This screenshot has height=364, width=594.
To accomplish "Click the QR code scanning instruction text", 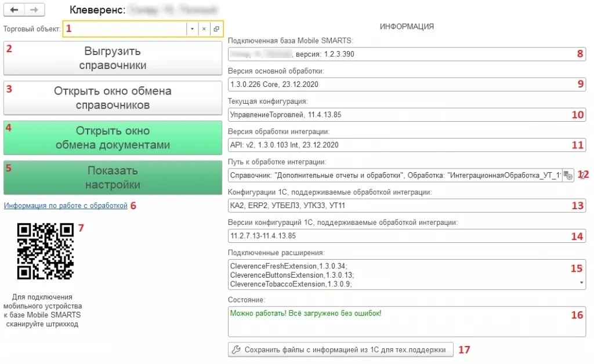I will pyautogui.click(x=42, y=311).
